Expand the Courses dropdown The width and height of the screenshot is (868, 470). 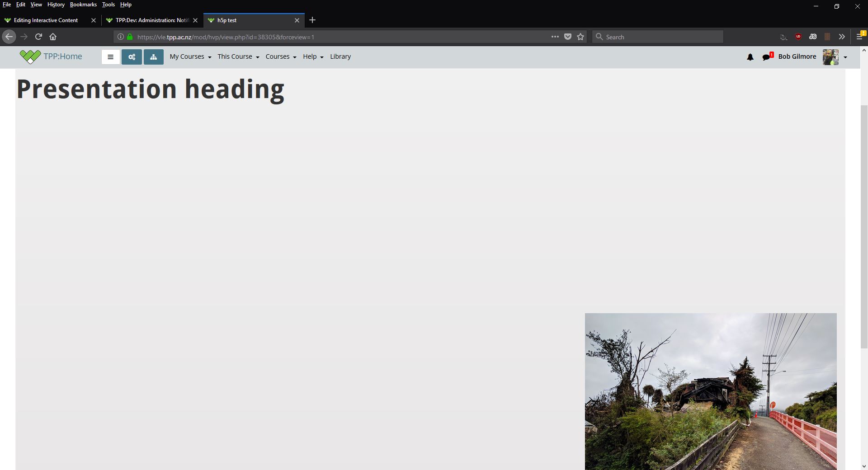coord(281,56)
